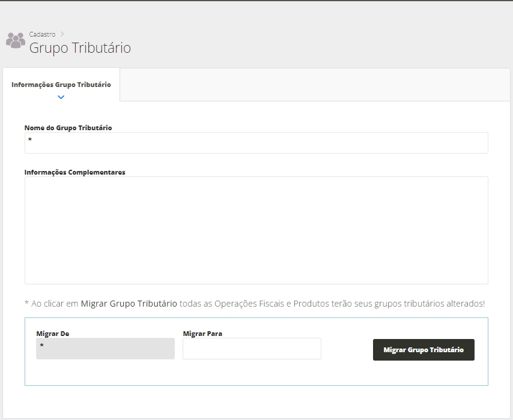Click inside the Informações Complementares text area
513x420 pixels.
coord(256,230)
